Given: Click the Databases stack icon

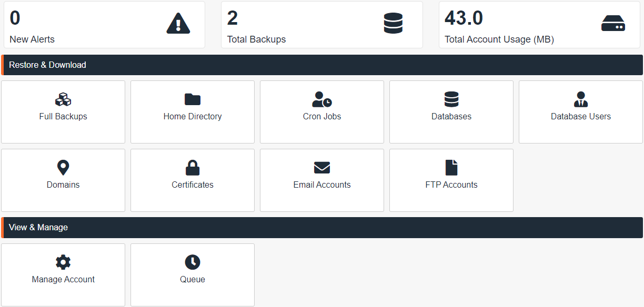Looking at the screenshot, I should tap(451, 99).
